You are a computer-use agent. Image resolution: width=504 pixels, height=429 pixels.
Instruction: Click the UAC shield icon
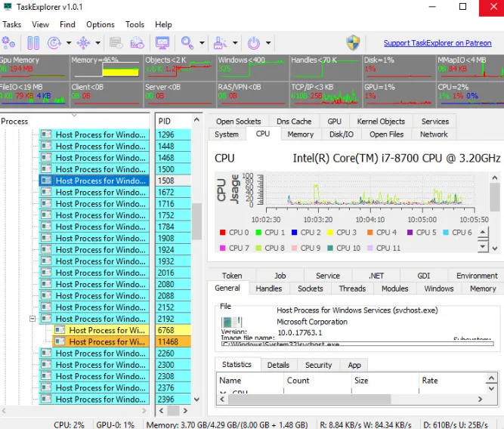(x=353, y=43)
